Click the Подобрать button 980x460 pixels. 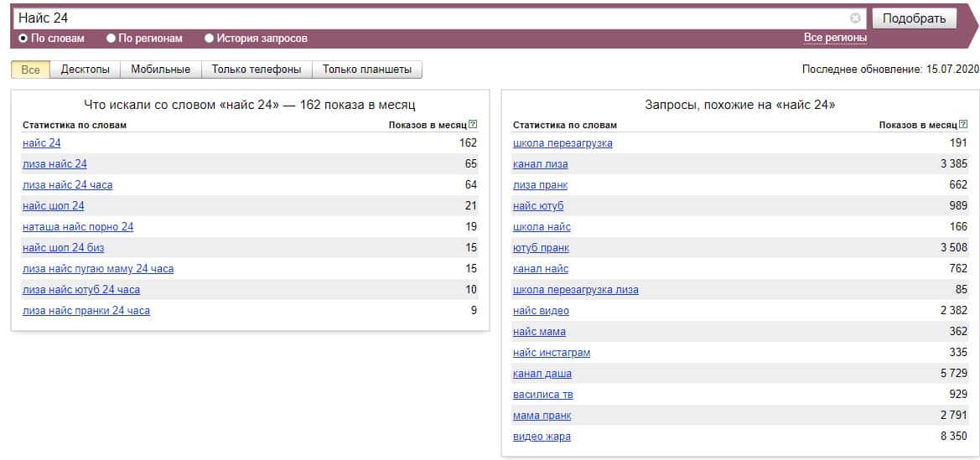click(x=914, y=18)
